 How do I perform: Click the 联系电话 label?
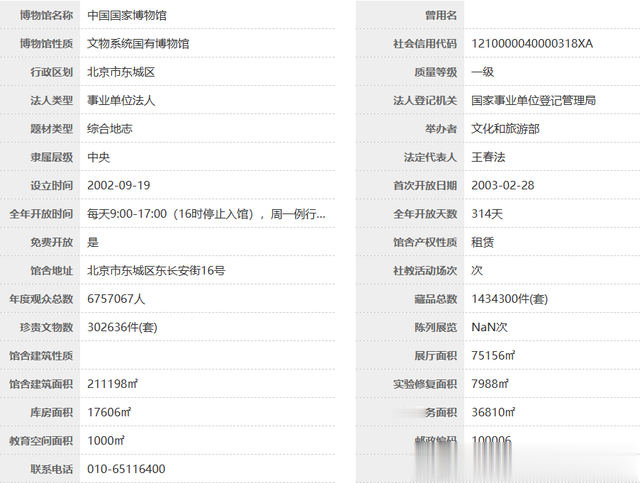click(x=52, y=469)
